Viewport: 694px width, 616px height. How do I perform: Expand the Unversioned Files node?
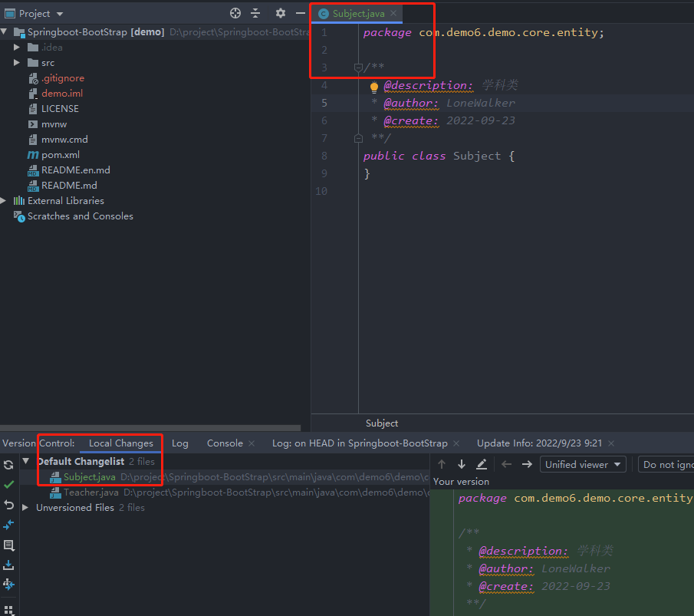point(25,507)
